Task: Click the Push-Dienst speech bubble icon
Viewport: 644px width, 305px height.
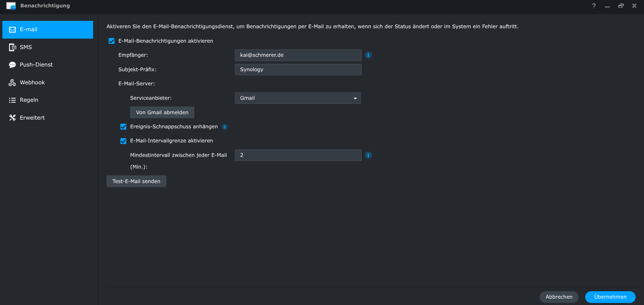Action: (12, 65)
